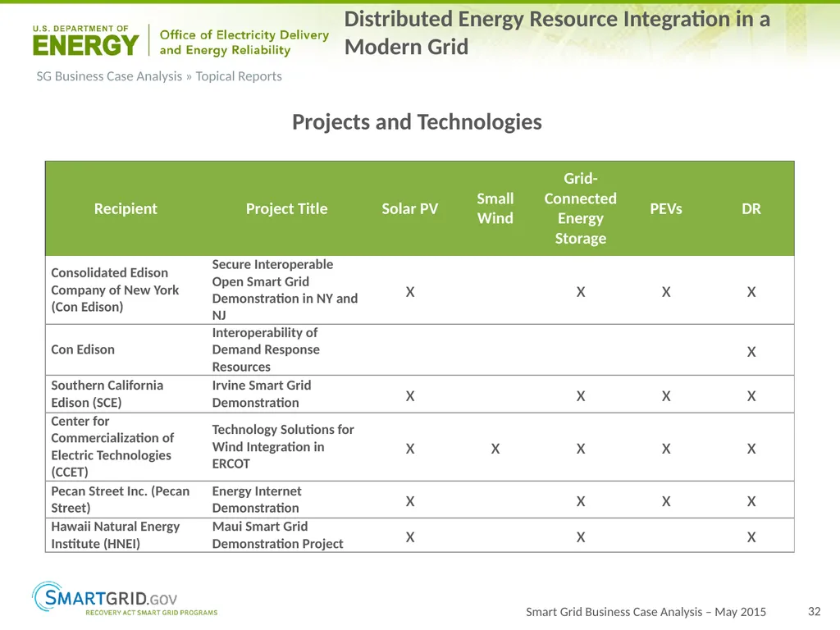Click the page number 32
Viewport: 840px width, 630px height.
point(815,611)
